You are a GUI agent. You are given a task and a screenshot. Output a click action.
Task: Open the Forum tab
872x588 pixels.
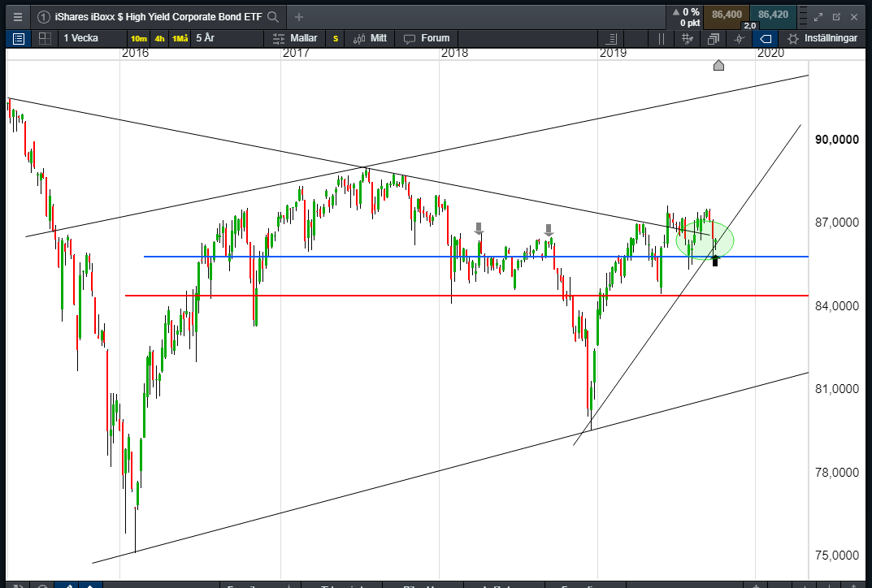(427, 38)
